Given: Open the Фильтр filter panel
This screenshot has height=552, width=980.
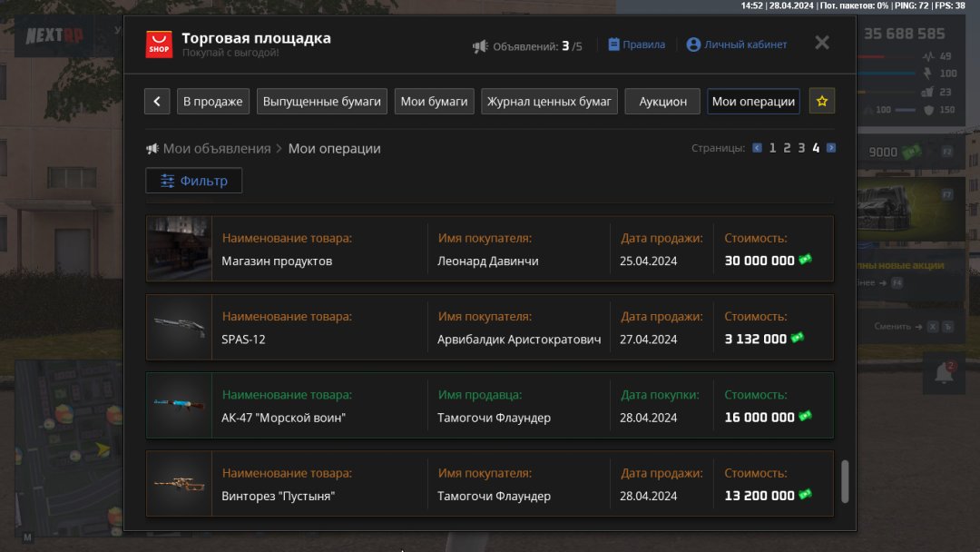Looking at the screenshot, I should pyautogui.click(x=194, y=181).
